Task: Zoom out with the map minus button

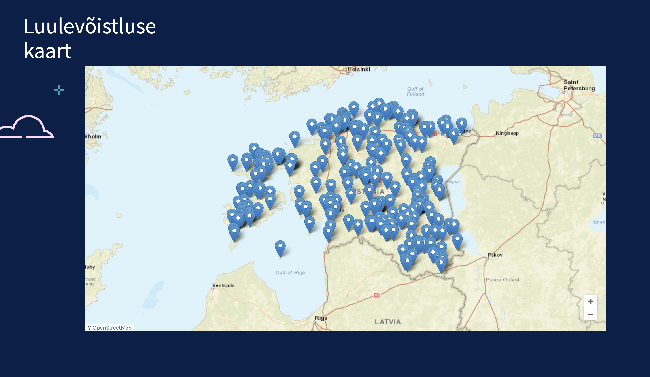Action: [x=590, y=314]
